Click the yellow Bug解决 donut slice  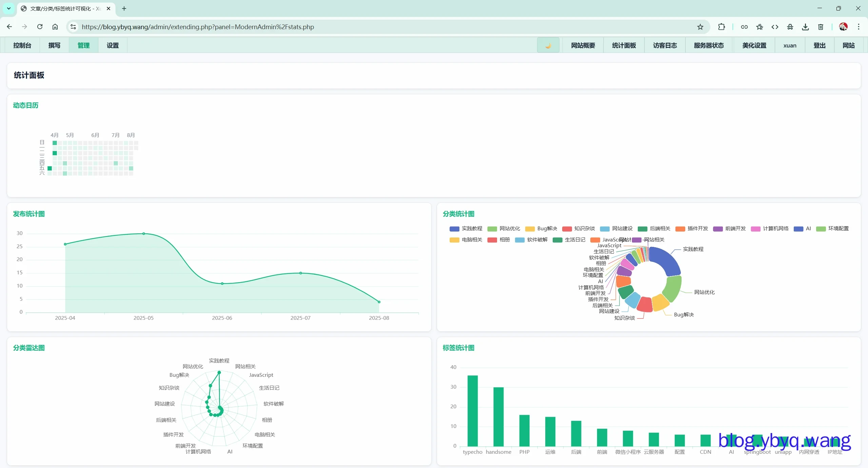[x=660, y=302]
